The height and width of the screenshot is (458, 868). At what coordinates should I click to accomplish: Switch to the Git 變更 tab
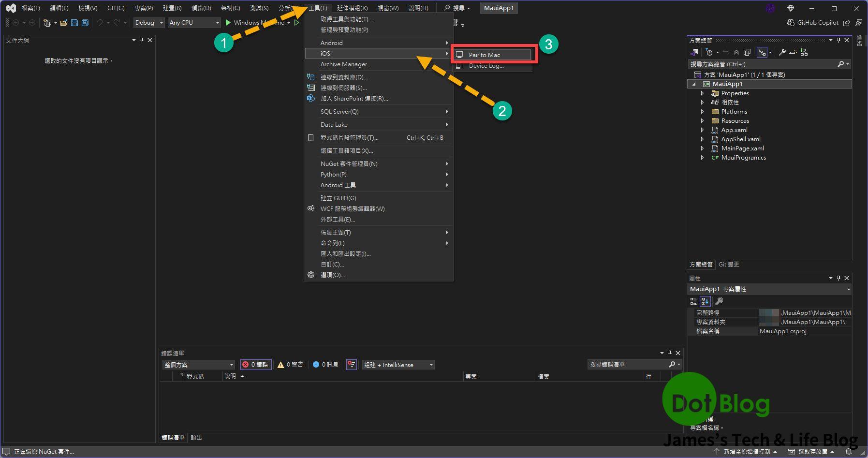(x=729, y=265)
